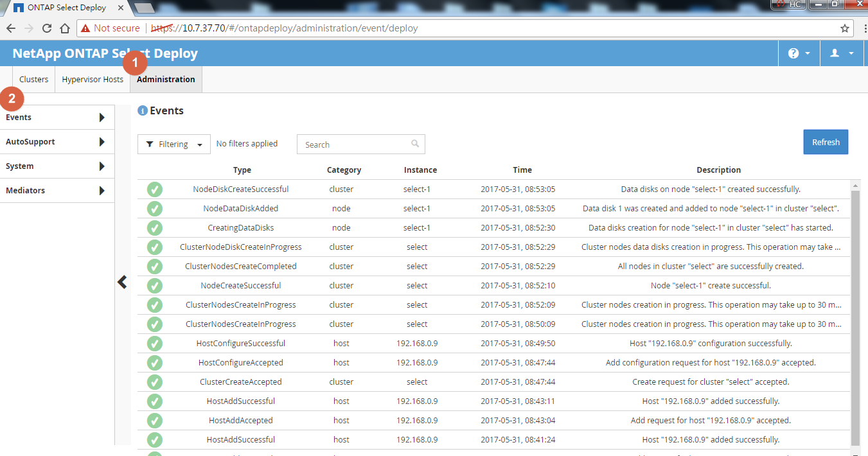Viewport: 868px width, 456px height.
Task: Click success icon for NodeDataDiskAdded row
Action: (155, 209)
